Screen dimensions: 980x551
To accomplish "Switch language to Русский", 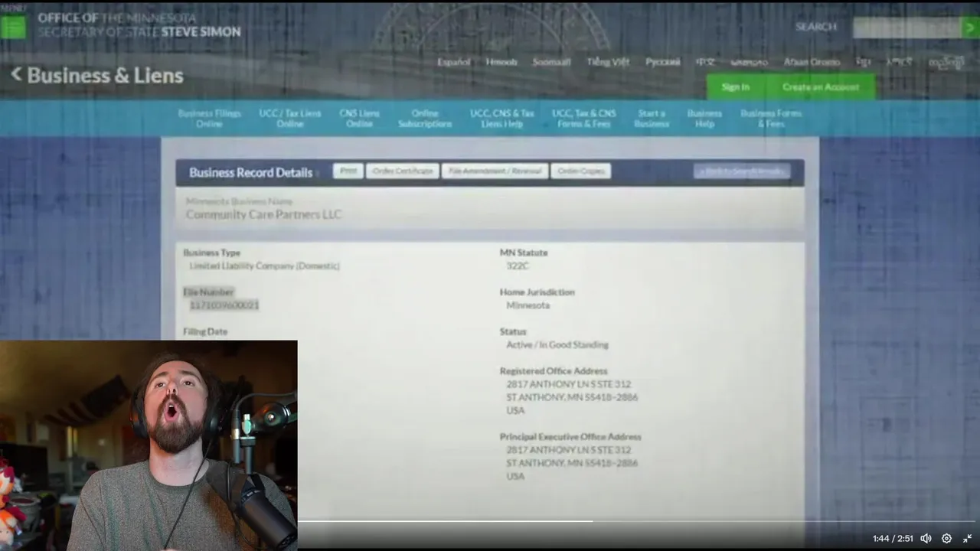I will [662, 62].
